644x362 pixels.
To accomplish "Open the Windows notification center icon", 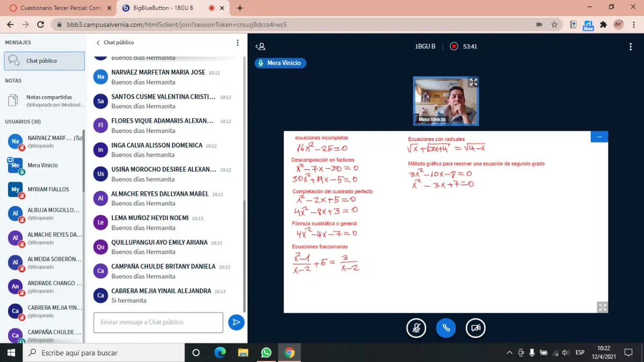I will tap(628, 353).
